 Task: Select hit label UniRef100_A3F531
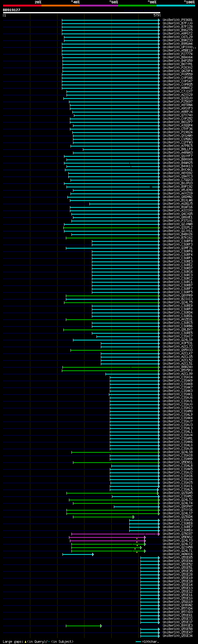tap(178, 343)
